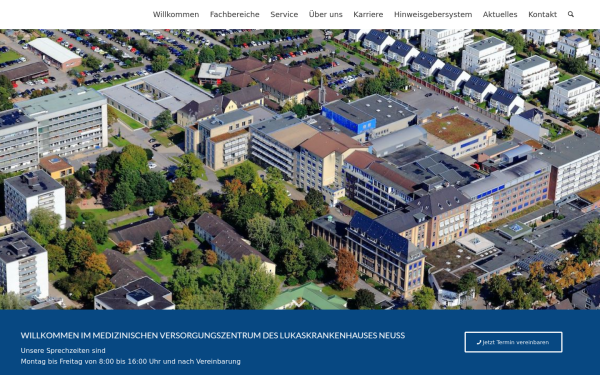Screen dimensions: 600x375
Task: Open the Hinweisgebersystem menu item
Action: (x=433, y=15)
